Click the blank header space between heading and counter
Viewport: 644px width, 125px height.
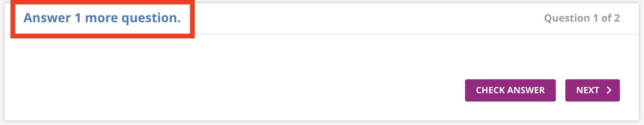tap(368, 18)
